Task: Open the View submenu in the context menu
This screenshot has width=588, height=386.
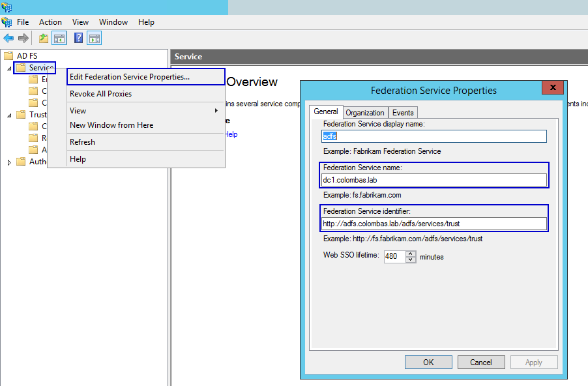Action: (x=146, y=111)
